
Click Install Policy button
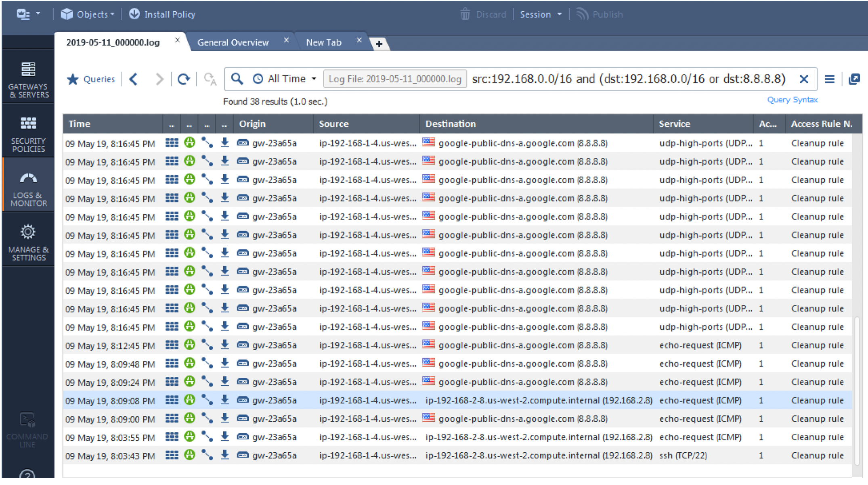(x=162, y=15)
